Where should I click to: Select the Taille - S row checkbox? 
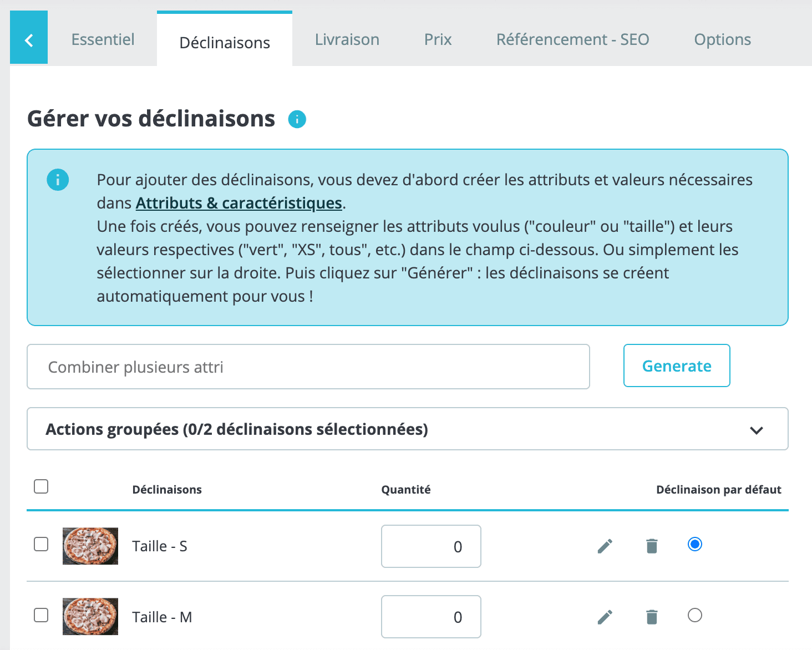[x=41, y=545]
